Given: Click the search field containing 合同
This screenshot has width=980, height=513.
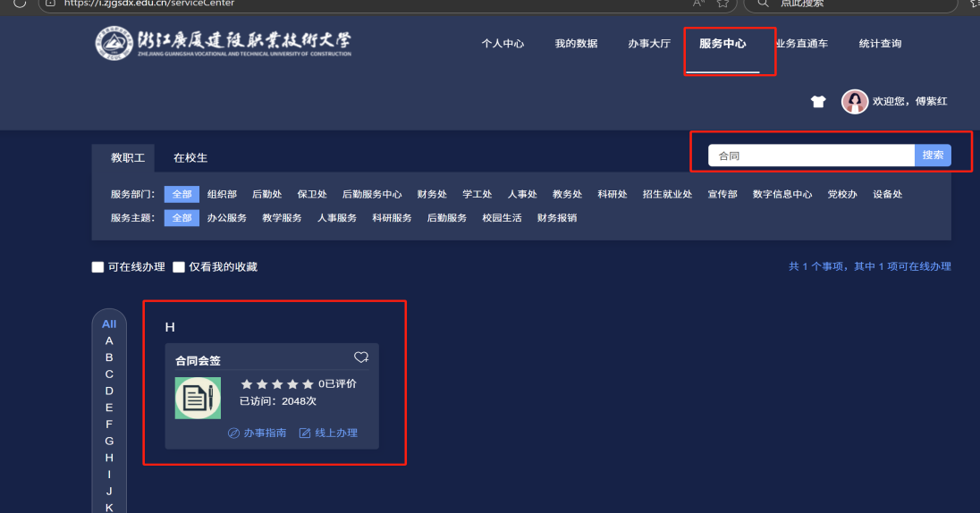Looking at the screenshot, I should (x=811, y=156).
